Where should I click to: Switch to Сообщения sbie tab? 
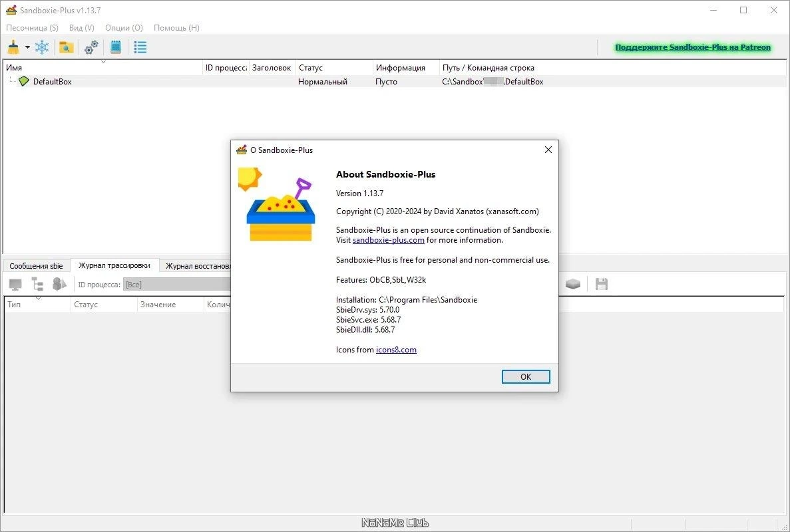pos(37,266)
